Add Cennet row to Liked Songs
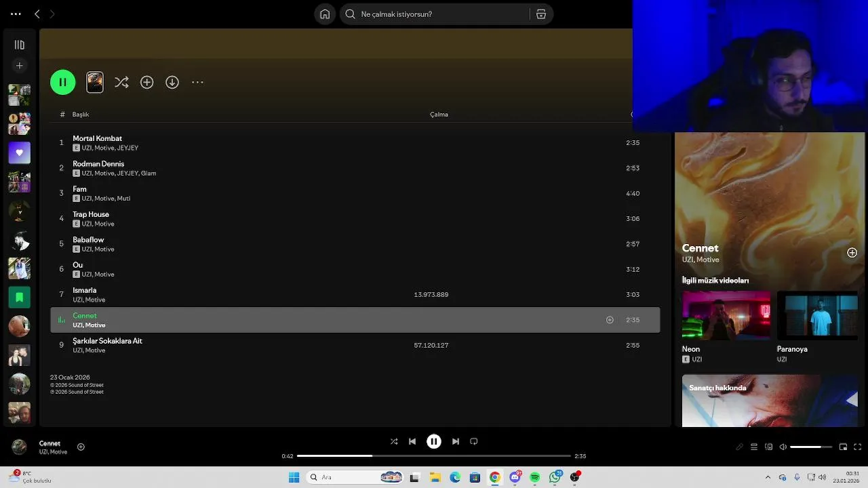868x488 pixels. 610,320
